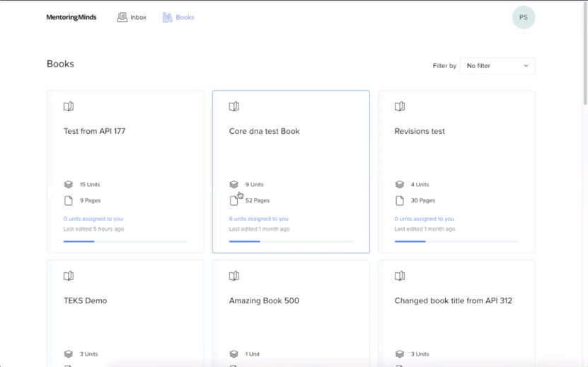Click the '15 Units' text
This screenshot has height=367, width=588.
point(90,184)
